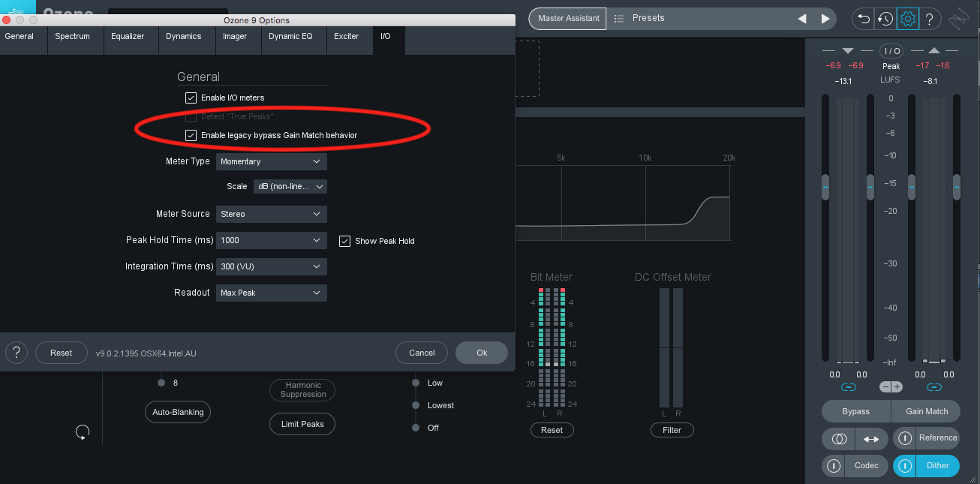Image resolution: width=980 pixels, height=484 pixels.
Task: Select the Off radio option
Action: click(415, 428)
